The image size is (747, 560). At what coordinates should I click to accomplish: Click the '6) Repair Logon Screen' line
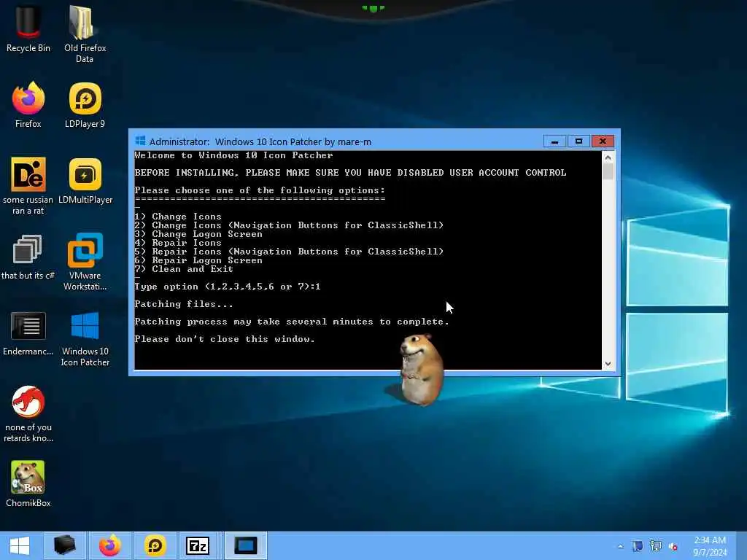pos(198,260)
